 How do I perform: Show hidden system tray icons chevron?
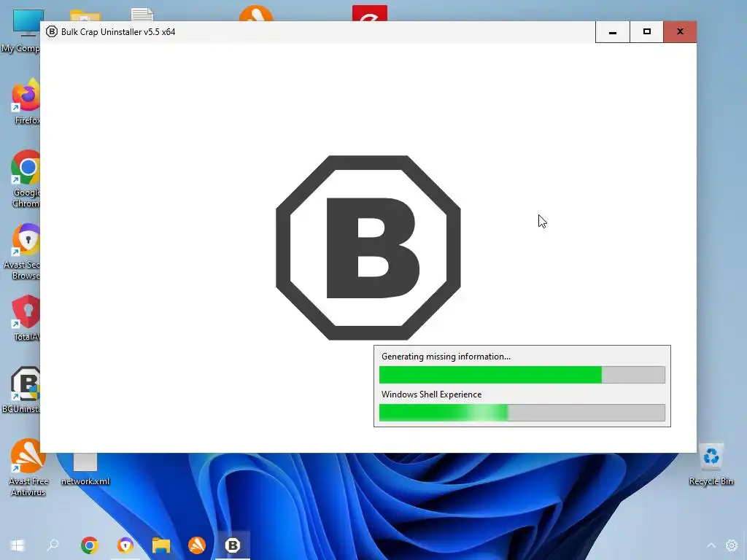tap(711, 545)
